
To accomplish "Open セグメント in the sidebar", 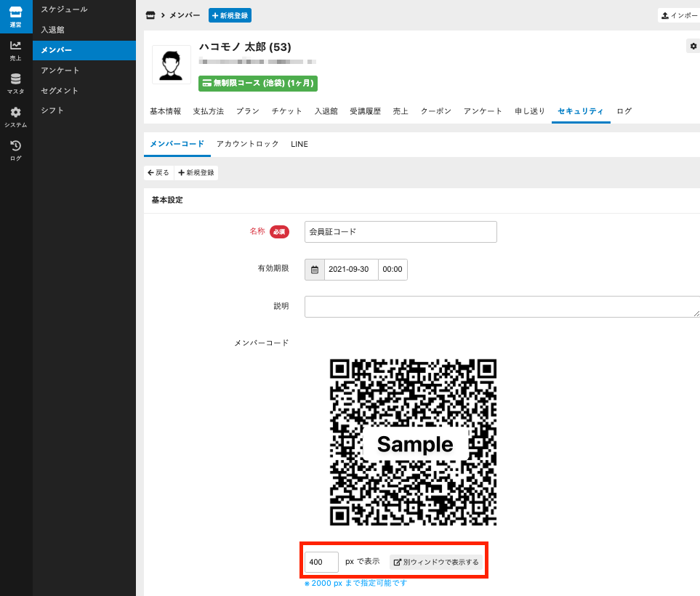I will [60, 91].
